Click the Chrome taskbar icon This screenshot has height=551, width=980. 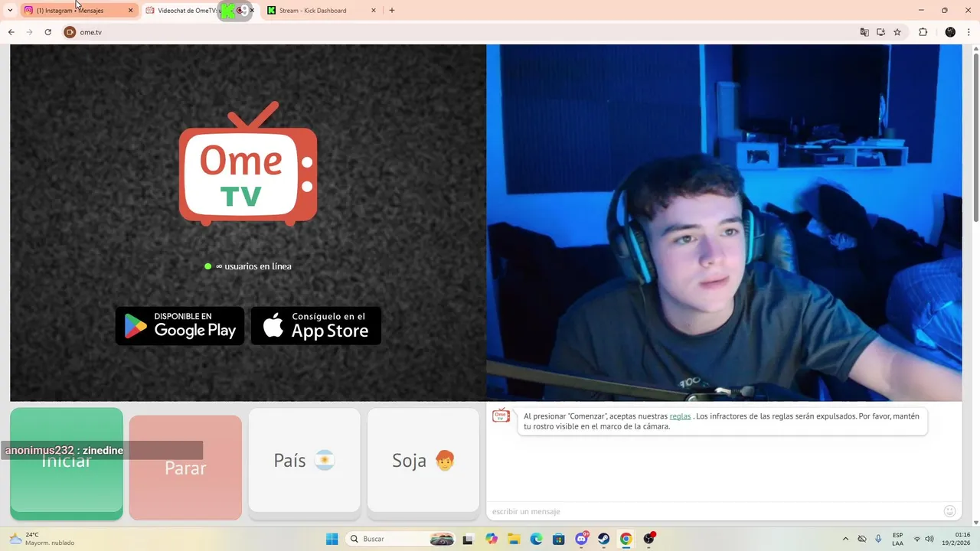[626, 539]
